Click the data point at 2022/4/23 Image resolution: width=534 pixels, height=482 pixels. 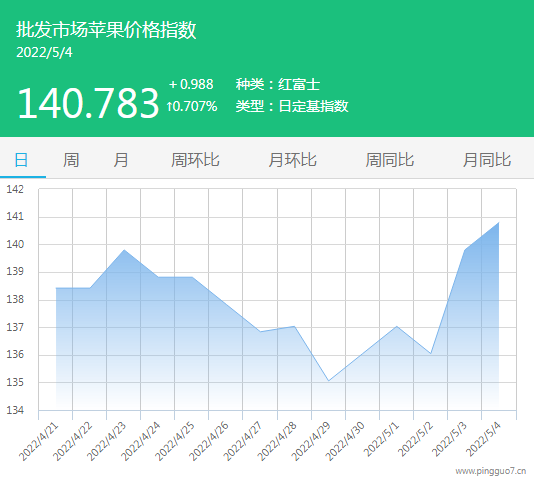pos(124,250)
